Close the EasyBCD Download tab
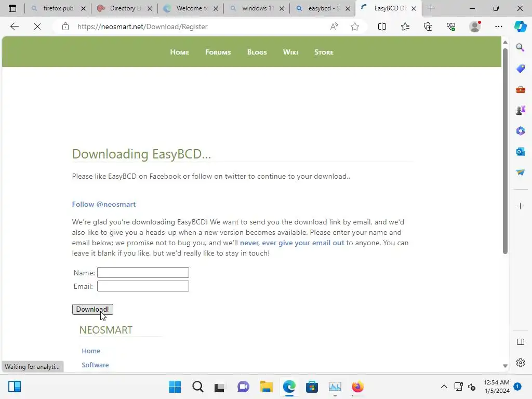The image size is (532, 399). click(x=414, y=8)
